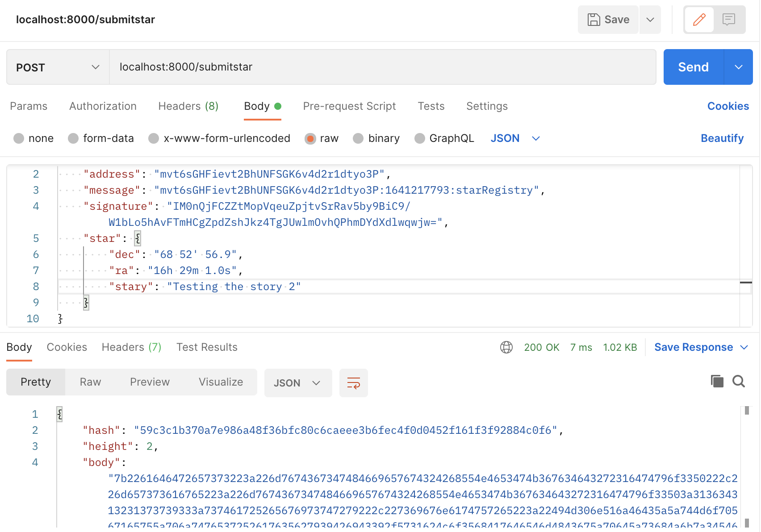The image size is (761, 532).
Task: Open the Test Results tab
Action: pyautogui.click(x=207, y=347)
